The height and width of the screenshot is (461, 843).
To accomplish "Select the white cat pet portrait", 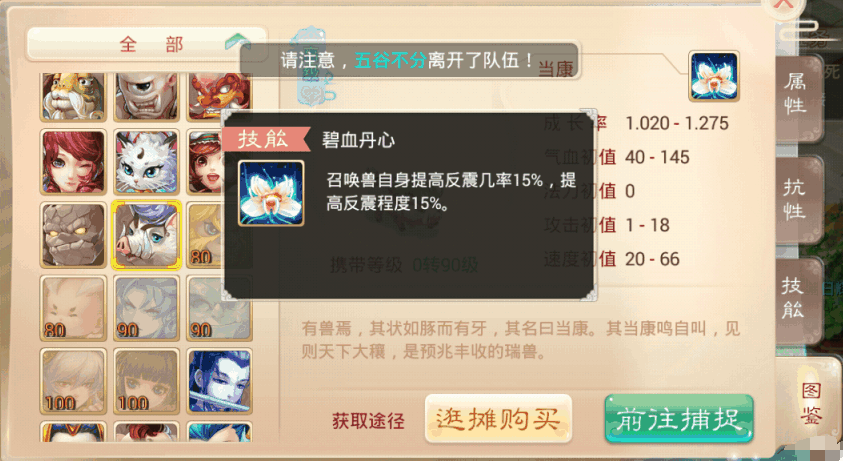I will click(x=146, y=162).
